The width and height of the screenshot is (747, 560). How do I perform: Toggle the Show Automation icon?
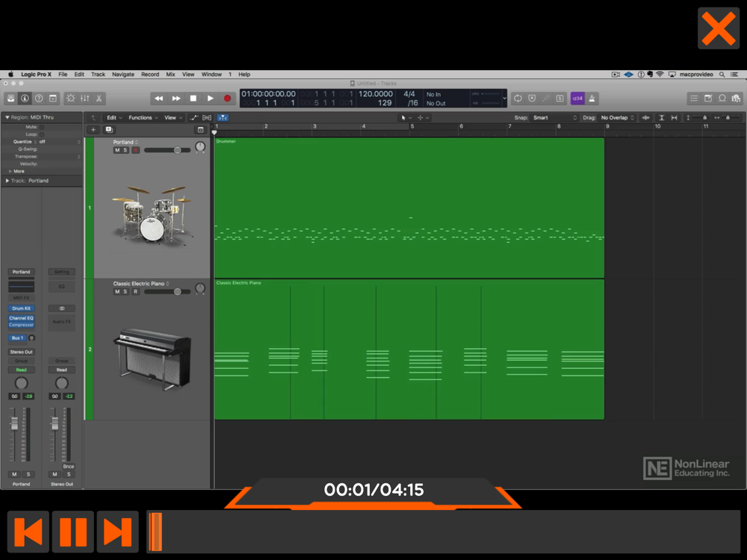pyautogui.click(x=193, y=118)
